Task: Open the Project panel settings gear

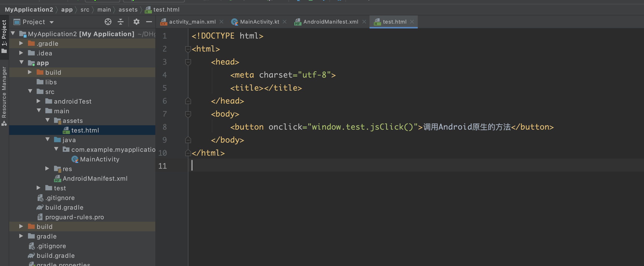Action: [x=136, y=22]
